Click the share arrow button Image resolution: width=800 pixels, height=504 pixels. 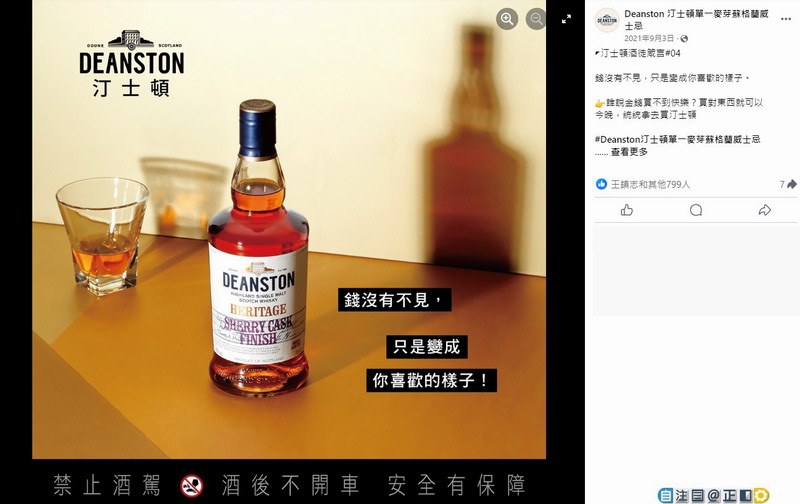[764, 210]
